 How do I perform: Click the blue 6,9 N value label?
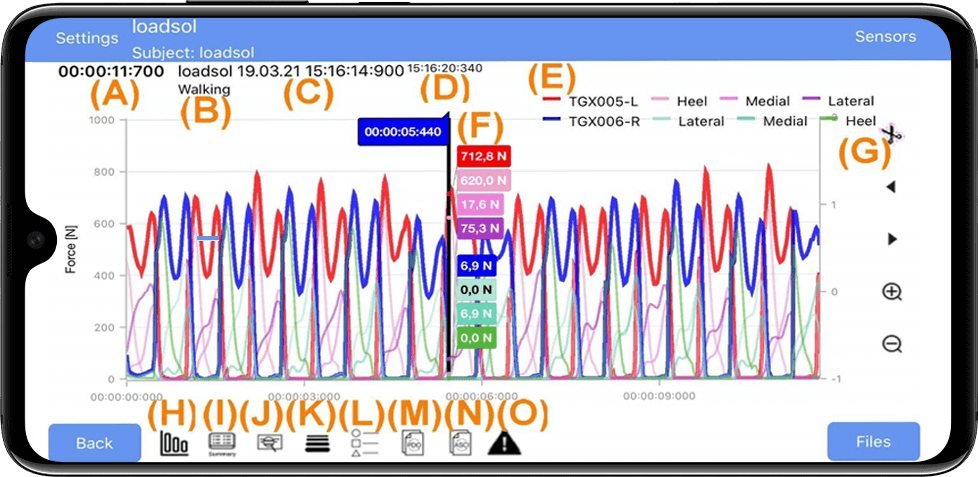[477, 266]
